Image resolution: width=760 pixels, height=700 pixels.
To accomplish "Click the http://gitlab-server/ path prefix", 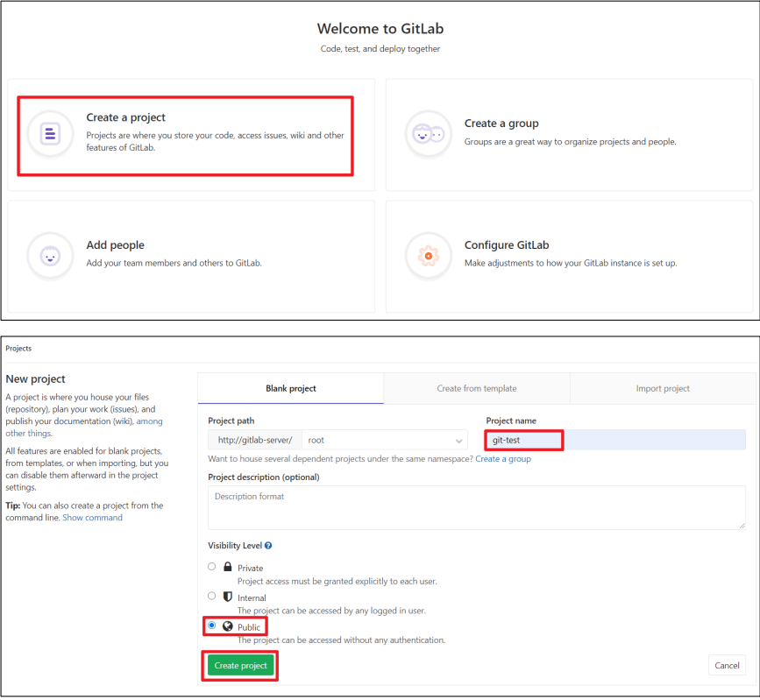I will click(255, 440).
